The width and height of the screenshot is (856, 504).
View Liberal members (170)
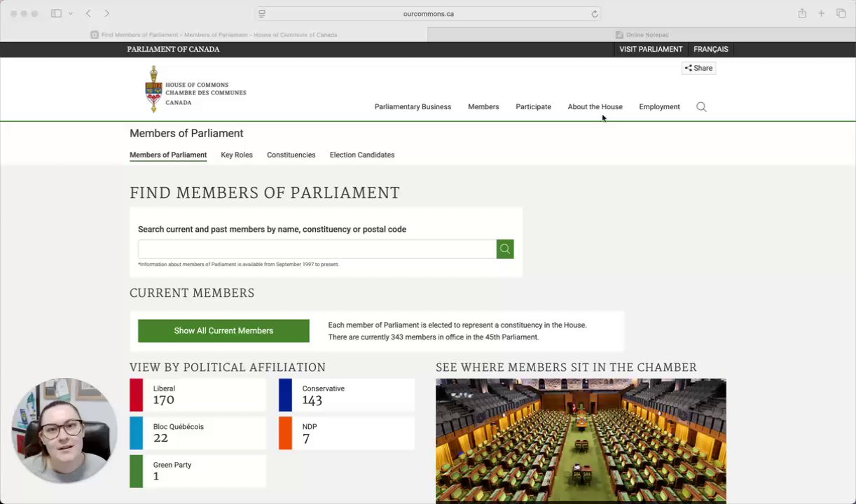(x=198, y=395)
